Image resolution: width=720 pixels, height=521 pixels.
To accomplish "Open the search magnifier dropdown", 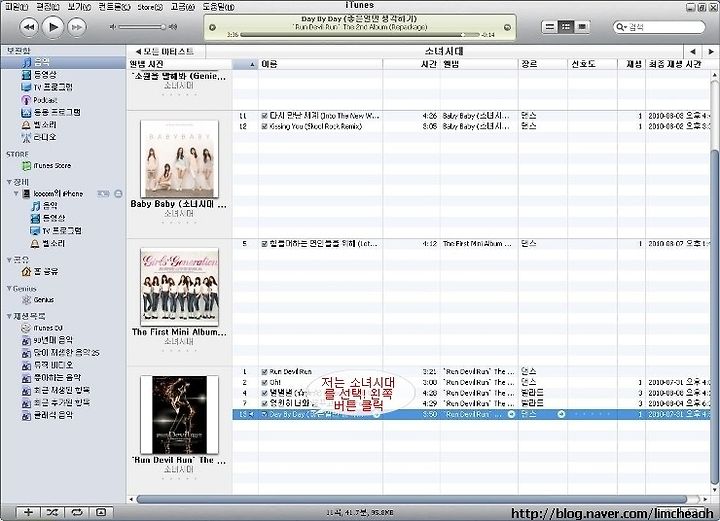I will [x=621, y=27].
